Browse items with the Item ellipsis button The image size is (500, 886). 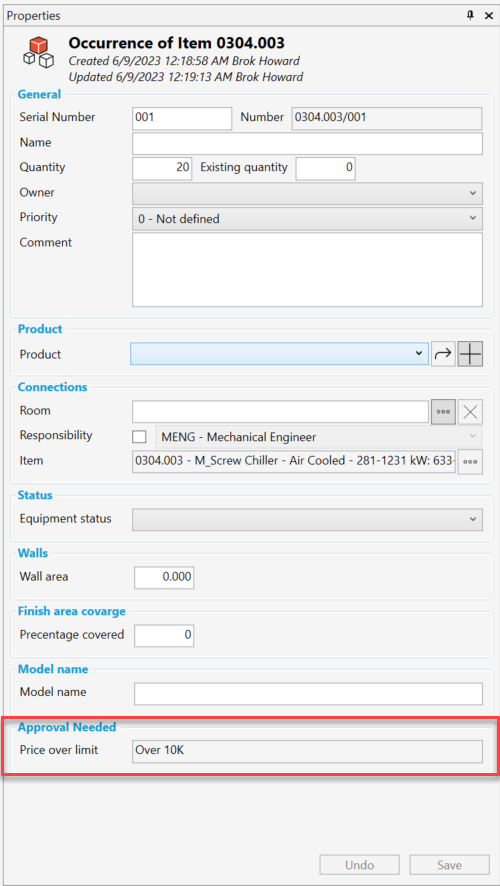pos(470,461)
